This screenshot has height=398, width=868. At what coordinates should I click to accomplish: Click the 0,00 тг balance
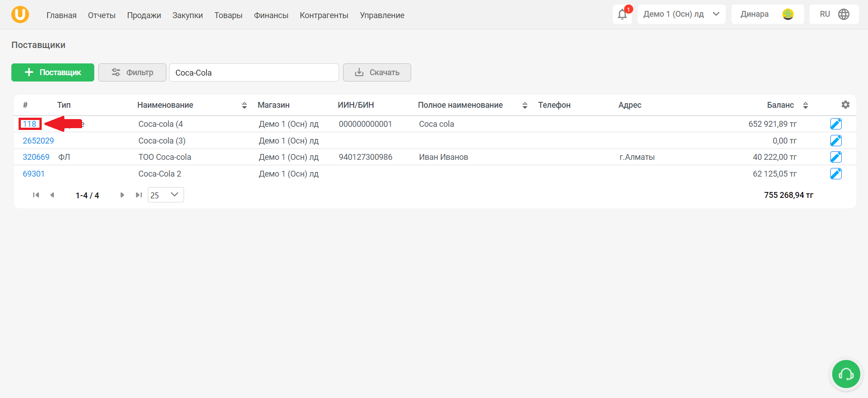click(785, 141)
